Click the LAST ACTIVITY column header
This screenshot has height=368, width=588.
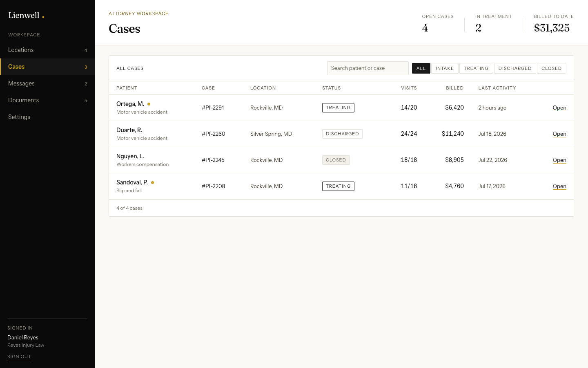497,88
